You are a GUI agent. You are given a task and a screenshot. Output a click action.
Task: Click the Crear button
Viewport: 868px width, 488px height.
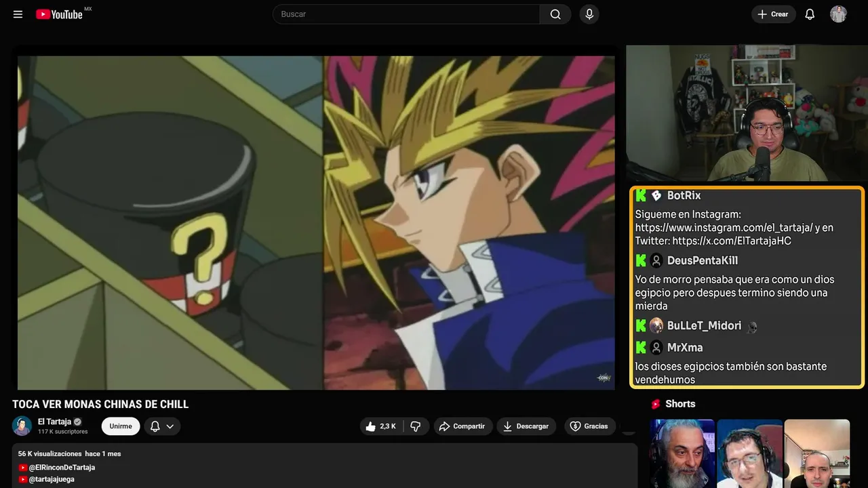tap(774, 14)
